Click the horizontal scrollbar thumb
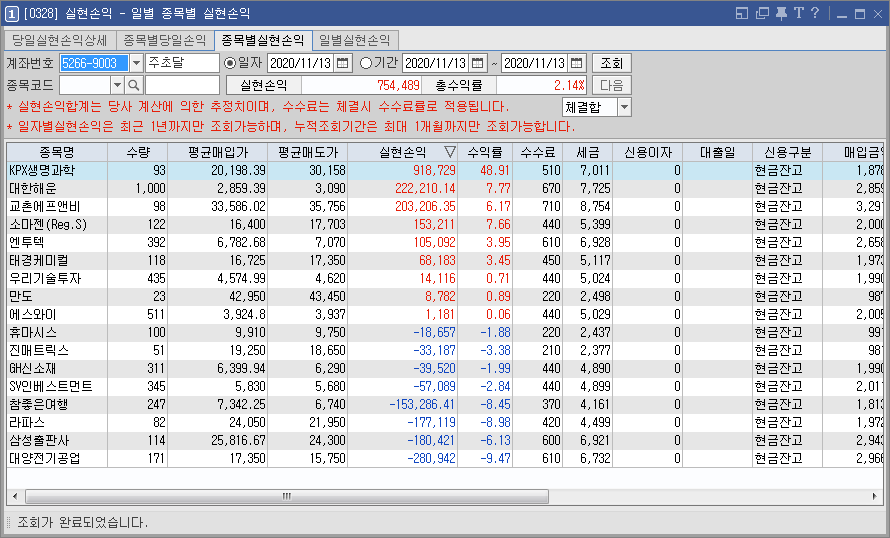 point(287,497)
